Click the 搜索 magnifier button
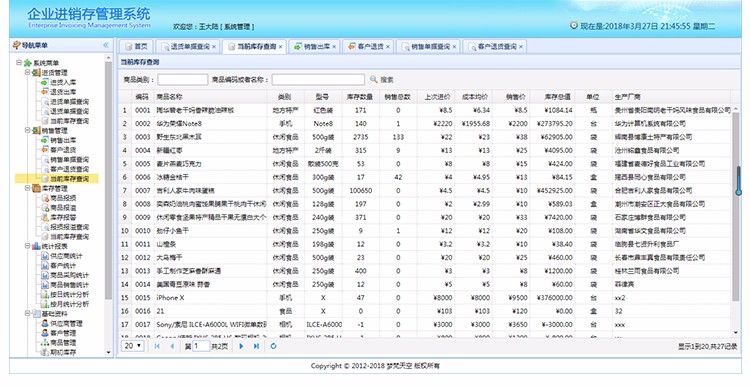 (382, 79)
